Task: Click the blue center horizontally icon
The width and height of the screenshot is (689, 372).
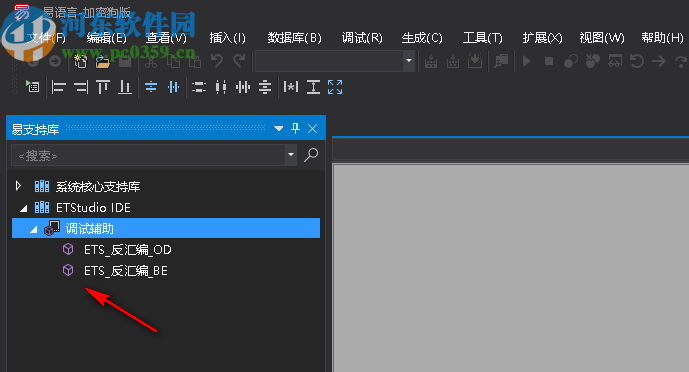Action: point(151,87)
